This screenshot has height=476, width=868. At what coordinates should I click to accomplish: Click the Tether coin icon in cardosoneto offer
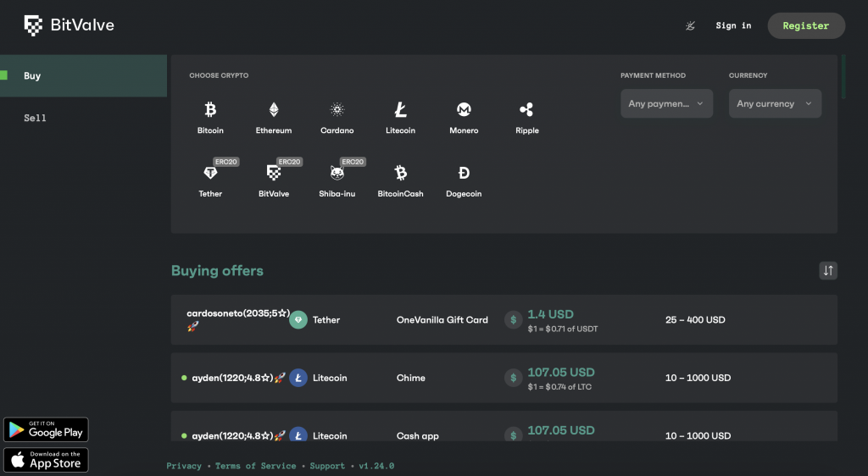click(x=298, y=319)
